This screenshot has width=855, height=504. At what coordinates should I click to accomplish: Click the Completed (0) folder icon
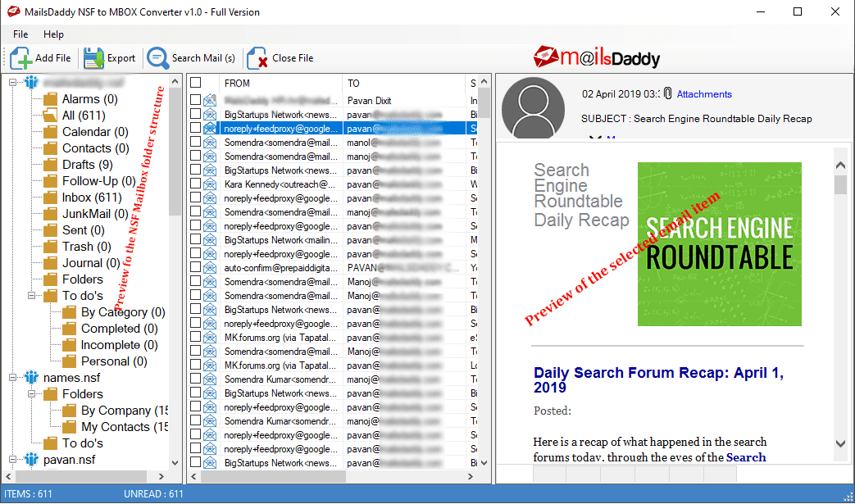point(69,329)
